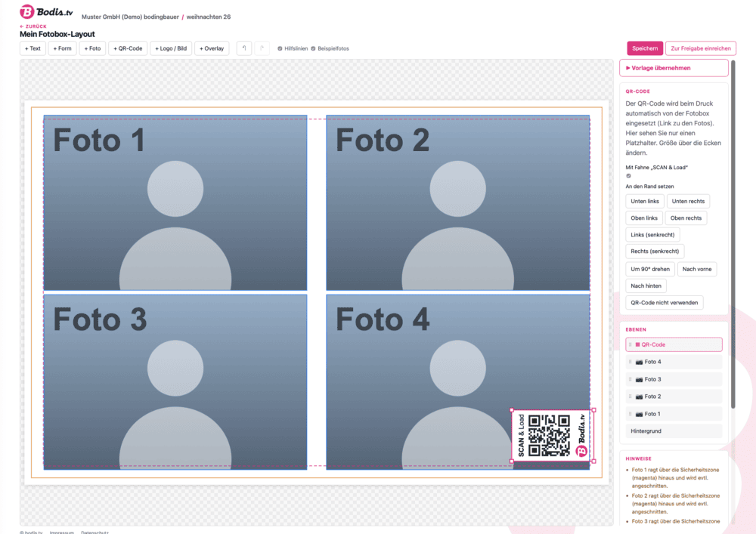This screenshot has height=534, width=756.
Task: Click the bottom-left resize handle of QR code
Action: (512, 461)
